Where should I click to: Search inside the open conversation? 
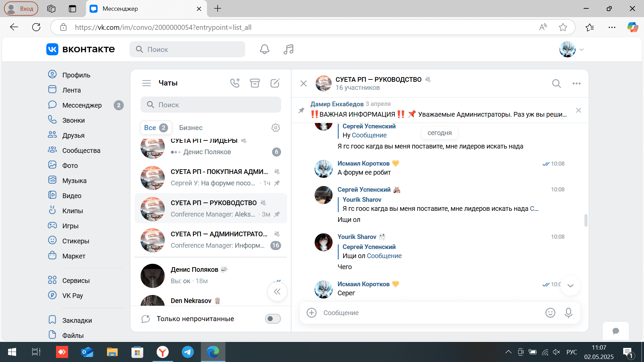click(556, 83)
